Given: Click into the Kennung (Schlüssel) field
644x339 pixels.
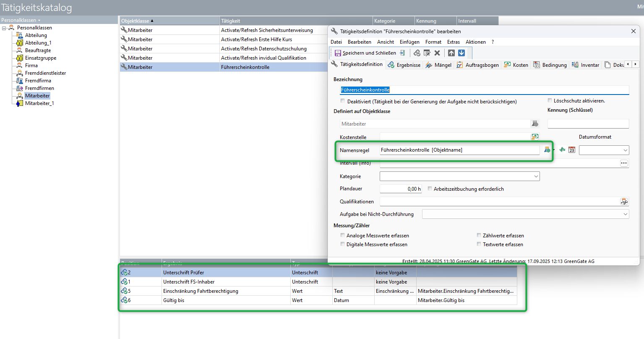Looking at the screenshot, I should pos(588,124).
